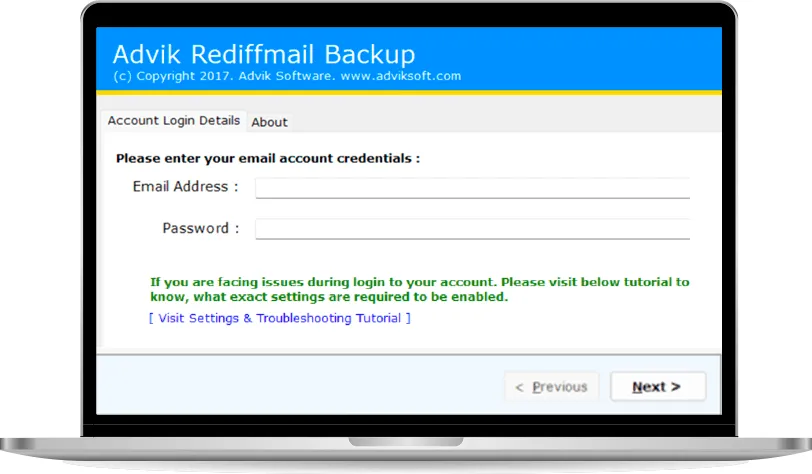The width and height of the screenshot is (812, 474).
Task: Select the Account Login Details tab
Action: click(x=174, y=120)
